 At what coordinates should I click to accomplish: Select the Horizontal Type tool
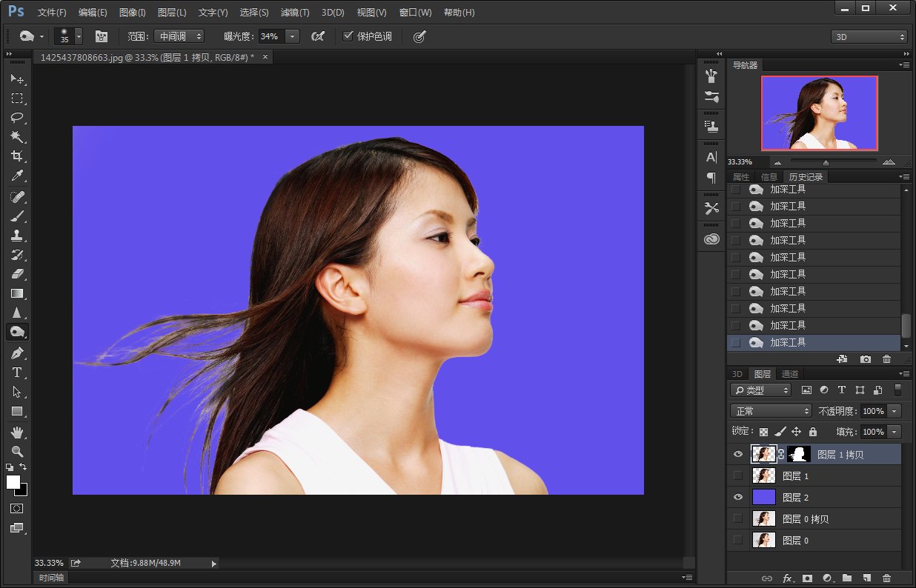pyautogui.click(x=17, y=372)
